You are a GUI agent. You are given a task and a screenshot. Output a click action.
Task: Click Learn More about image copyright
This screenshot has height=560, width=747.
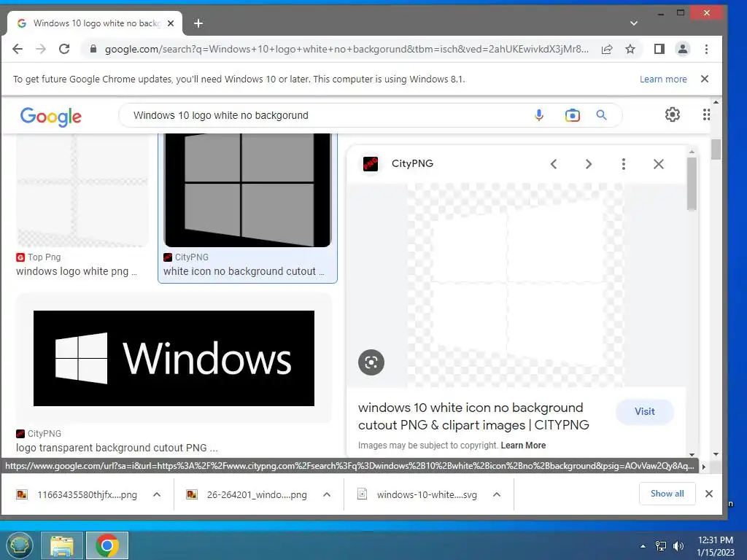pyautogui.click(x=523, y=446)
